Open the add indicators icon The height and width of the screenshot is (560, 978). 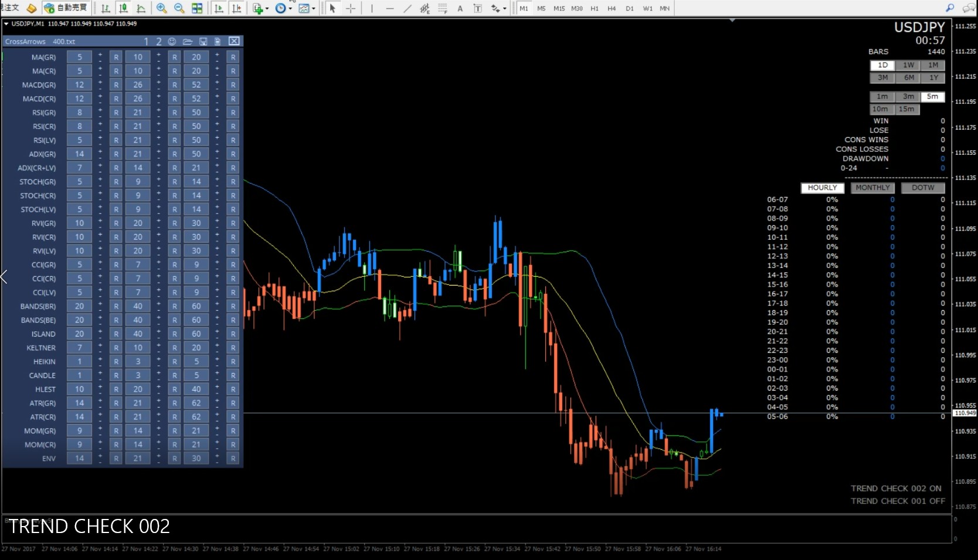pos(257,8)
